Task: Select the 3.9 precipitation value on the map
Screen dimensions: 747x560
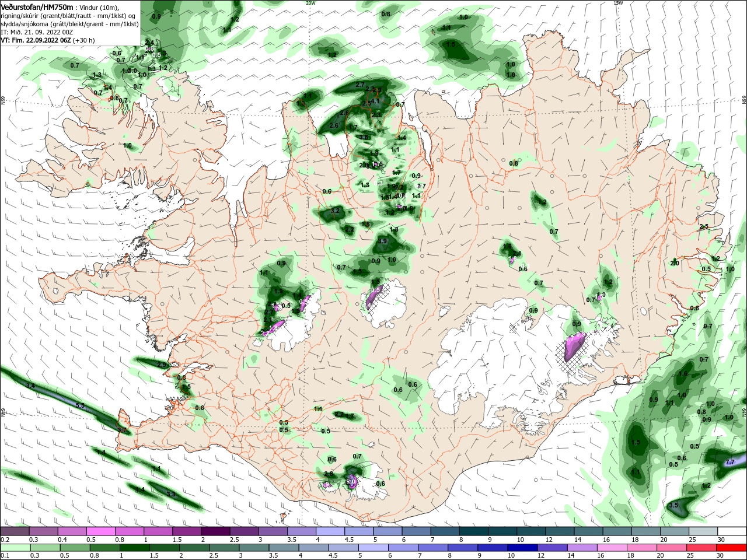Action: coord(382,241)
